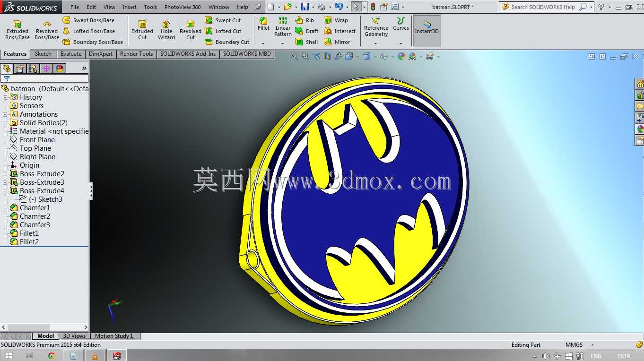The image size is (644, 361).
Task: Click the Swept Cut tool
Action: (x=223, y=20)
